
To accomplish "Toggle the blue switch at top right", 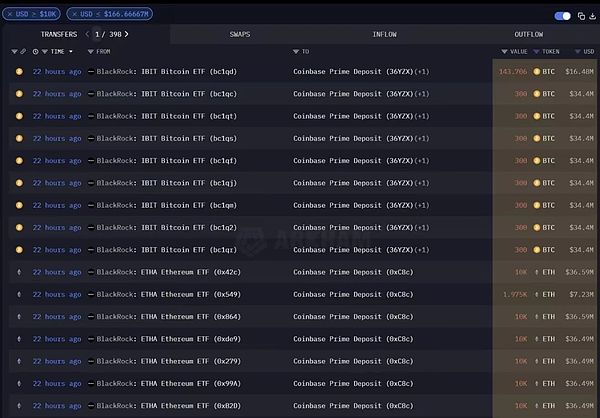I will (x=563, y=16).
